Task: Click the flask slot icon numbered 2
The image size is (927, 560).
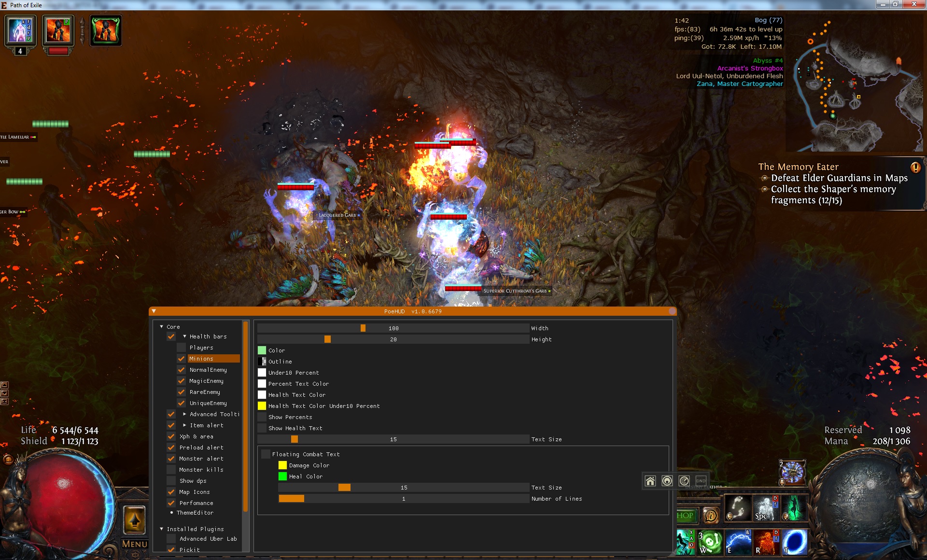Action: click(792, 472)
